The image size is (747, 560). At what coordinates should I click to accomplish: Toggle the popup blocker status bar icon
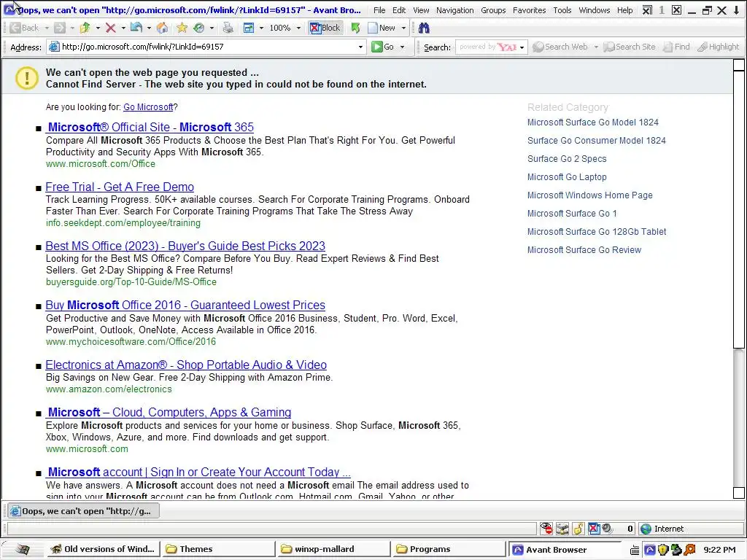point(594,529)
